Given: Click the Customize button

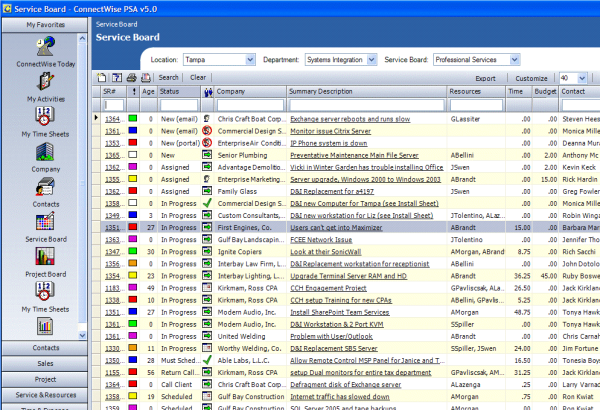Looking at the screenshot, I should (x=531, y=78).
